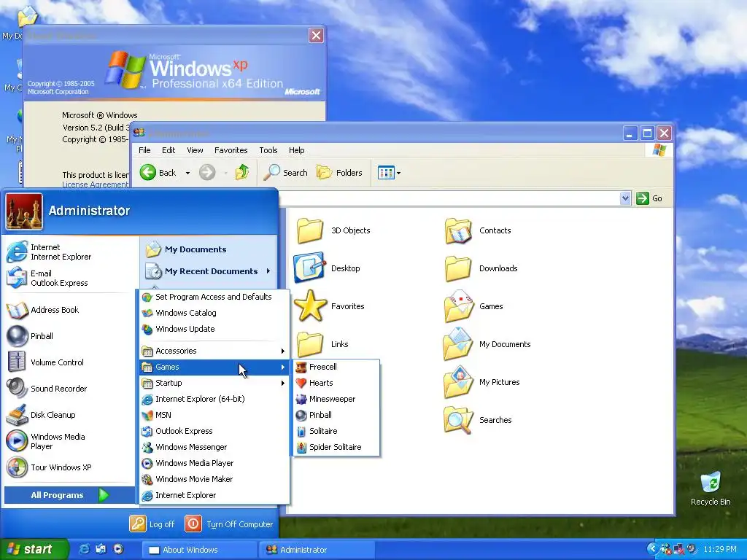
Task: Open the Searches folder
Action: 478,420
